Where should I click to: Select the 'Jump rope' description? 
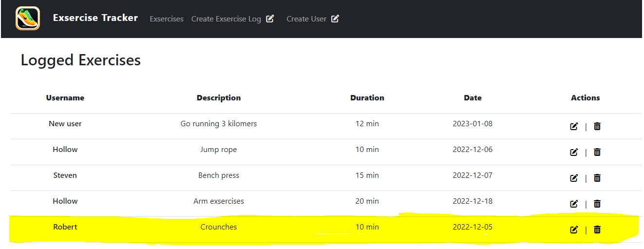219,150
